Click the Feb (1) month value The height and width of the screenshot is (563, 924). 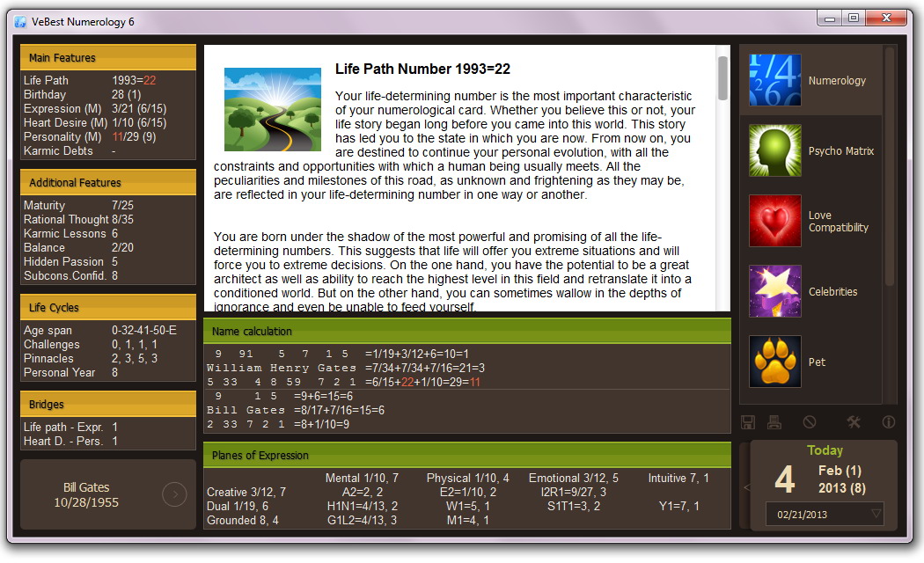click(x=840, y=471)
